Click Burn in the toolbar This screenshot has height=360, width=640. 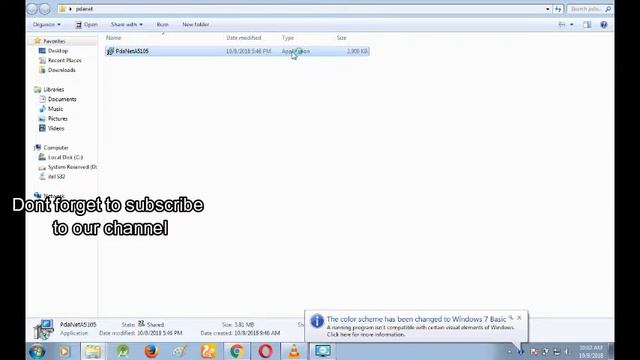pyautogui.click(x=162, y=24)
